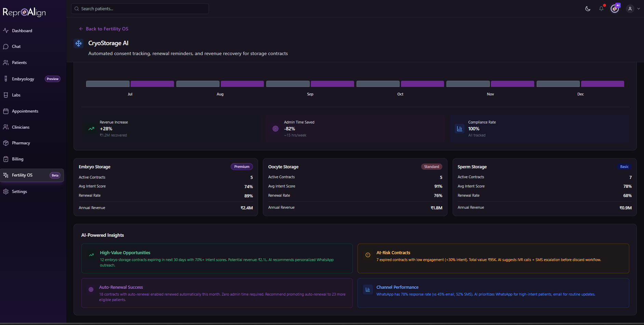Click the Pharmacy package icon
The width and height of the screenshot is (644, 325).
click(x=6, y=143)
